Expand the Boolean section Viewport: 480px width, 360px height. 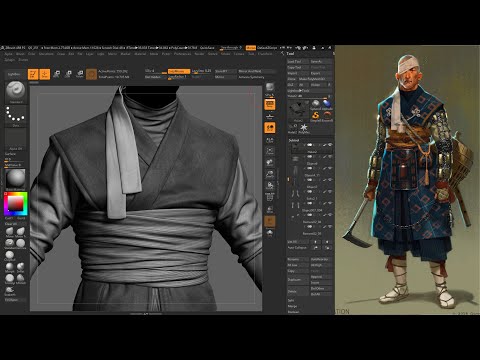(293, 312)
